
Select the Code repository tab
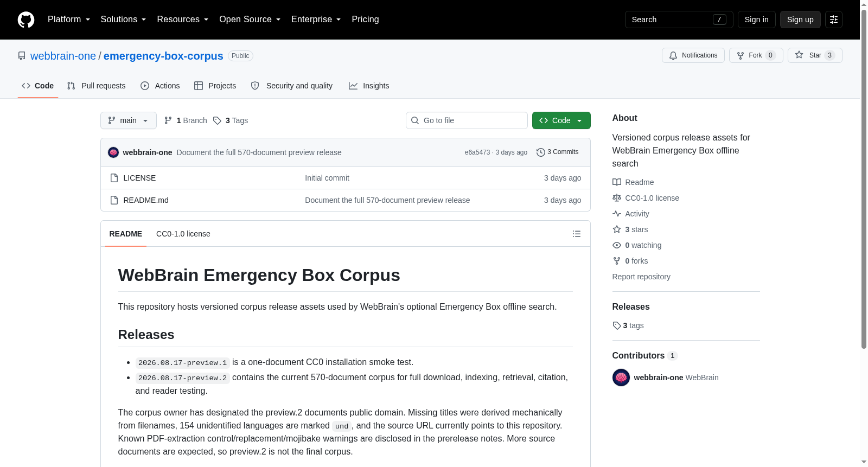[x=38, y=86]
